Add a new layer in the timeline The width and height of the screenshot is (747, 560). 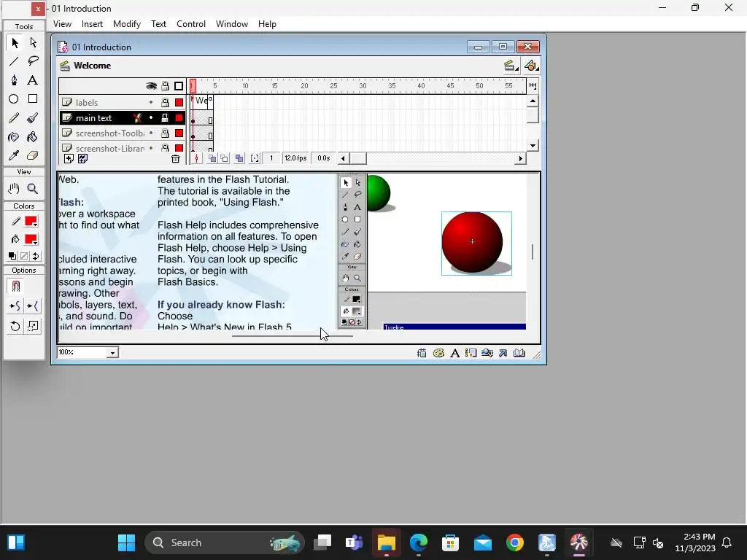pos(69,159)
